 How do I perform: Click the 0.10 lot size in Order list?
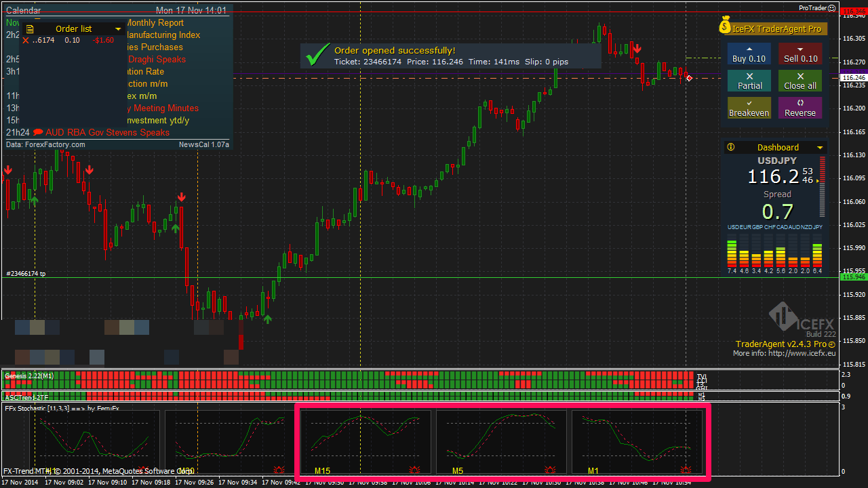point(72,41)
